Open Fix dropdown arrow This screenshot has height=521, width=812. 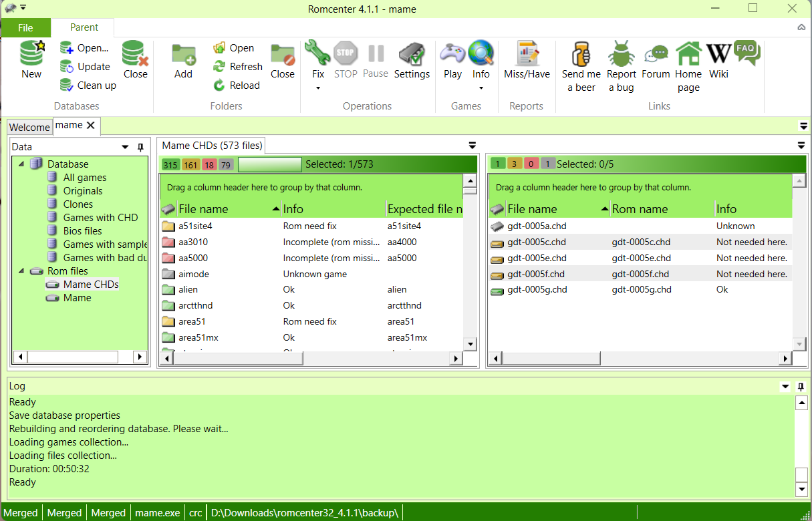click(x=318, y=88)
